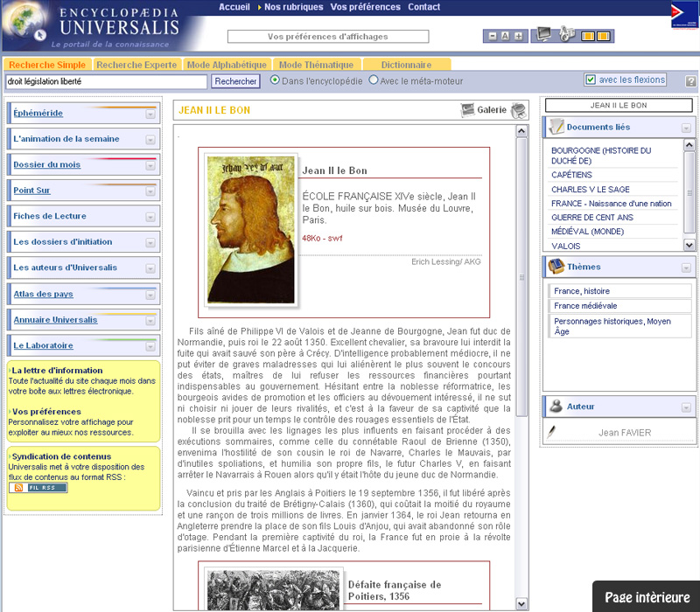The image size is (700, 612).
Task: Decrease text size with the minus button
Action: 493,36
